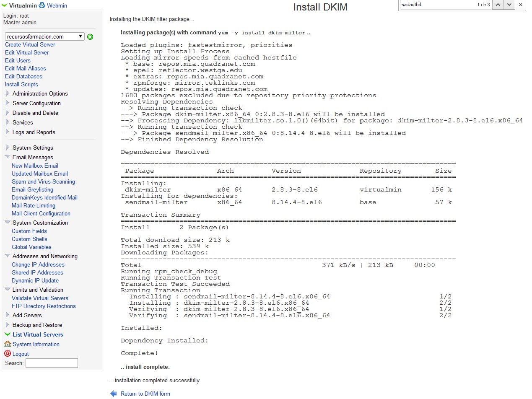Collapse the Email Messages section
The image size is (532, 399).
coord(33,157)
